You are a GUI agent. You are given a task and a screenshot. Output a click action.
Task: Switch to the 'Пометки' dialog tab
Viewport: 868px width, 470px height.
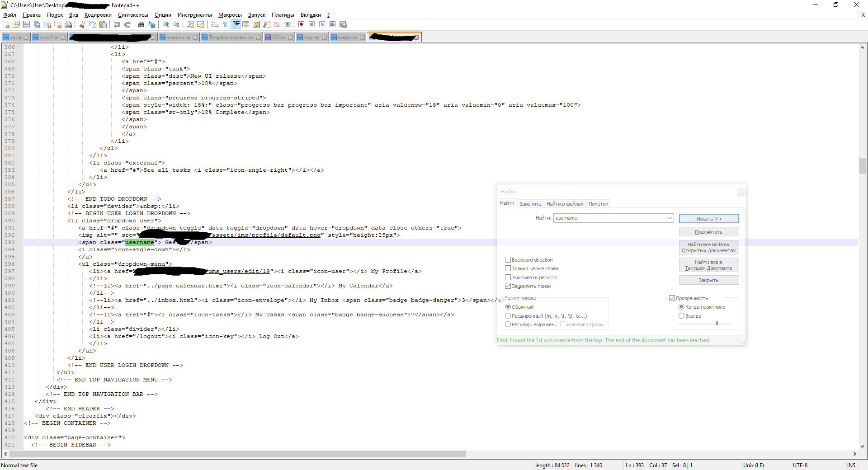click(598, 204)
